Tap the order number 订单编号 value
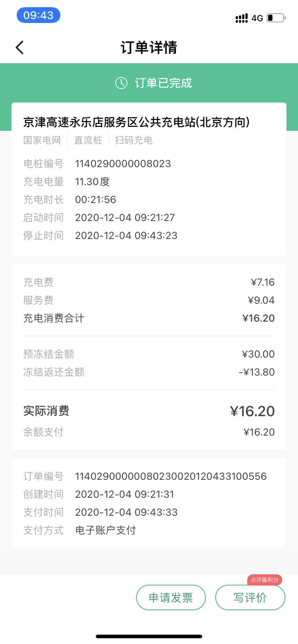 click(171, 477)
